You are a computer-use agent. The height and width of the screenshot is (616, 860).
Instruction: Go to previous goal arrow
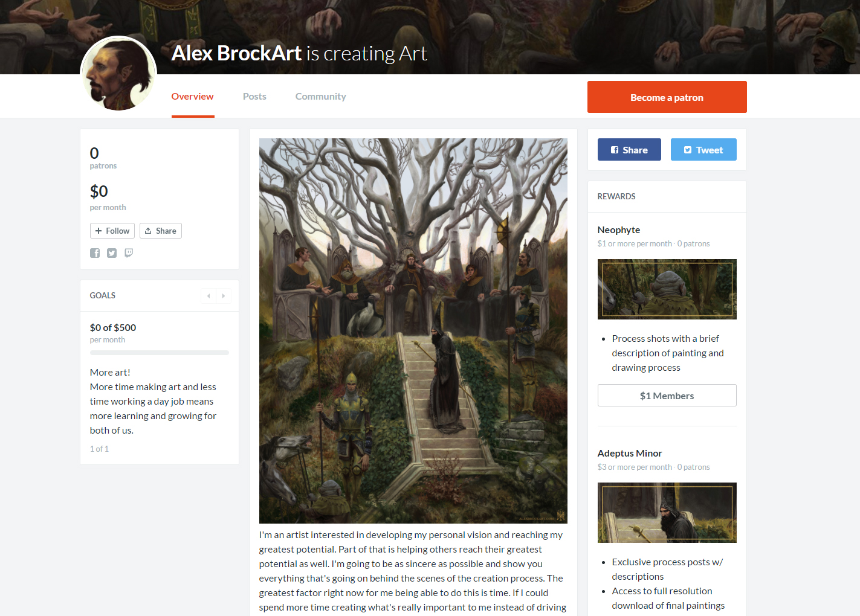[209, 296]
